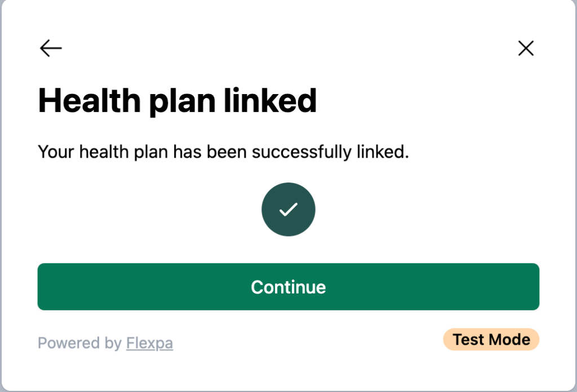
Task: Continue after linking the health plan
Action: [288, 287]
